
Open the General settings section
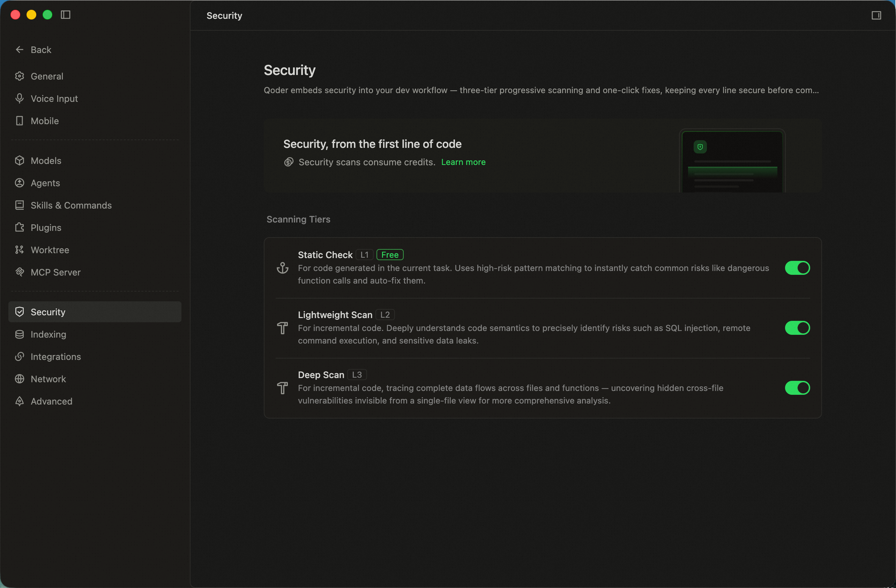click(95, 76)
